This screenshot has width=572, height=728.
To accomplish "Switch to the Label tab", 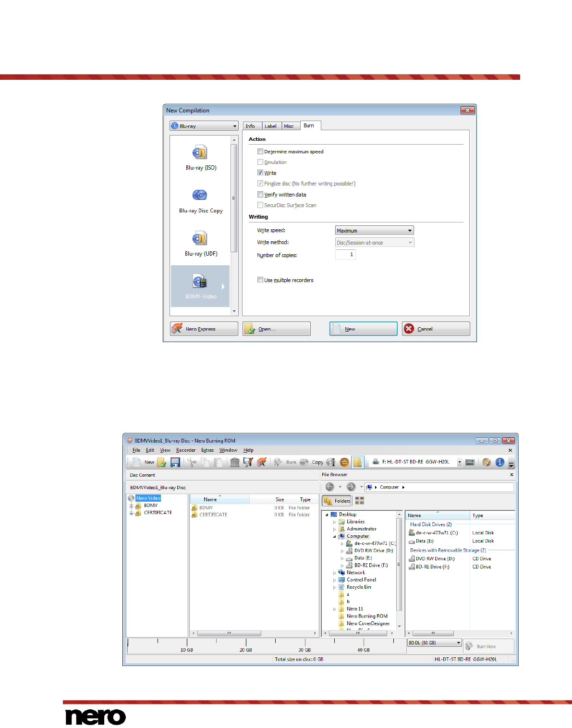I will [x=271, y=126].
